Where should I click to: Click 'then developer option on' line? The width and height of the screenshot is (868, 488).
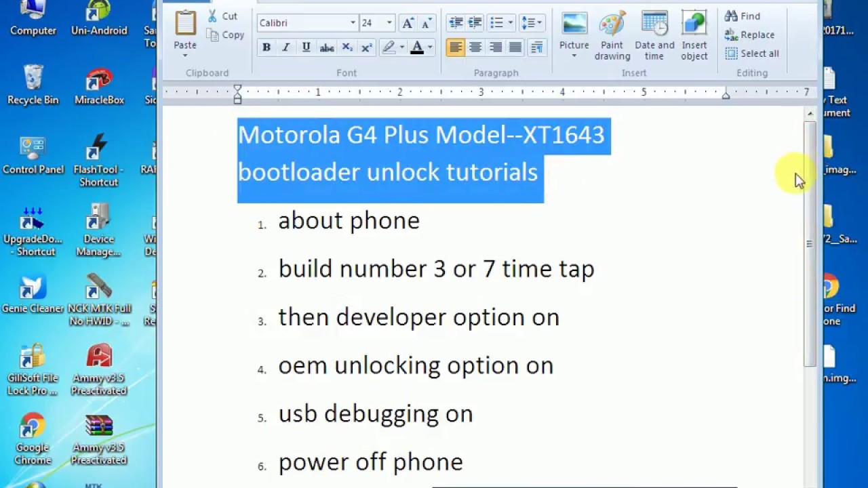418,317
